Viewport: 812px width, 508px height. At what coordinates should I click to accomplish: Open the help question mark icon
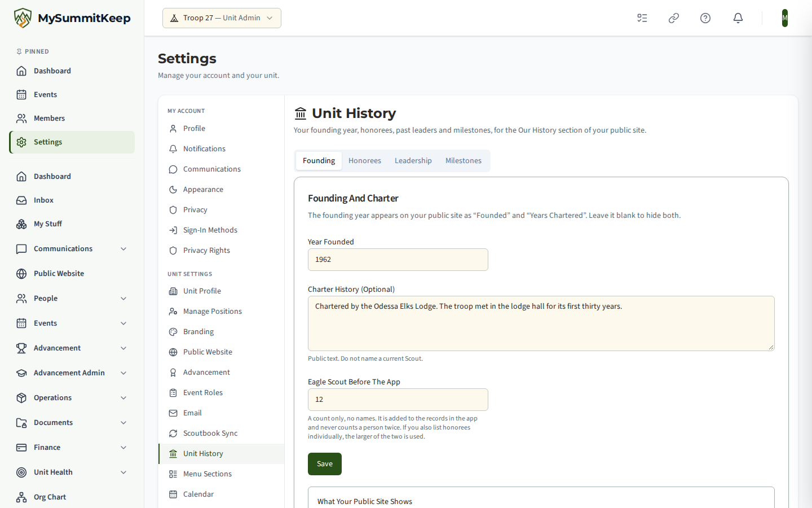pyautogui.click(x=705, y=18)
